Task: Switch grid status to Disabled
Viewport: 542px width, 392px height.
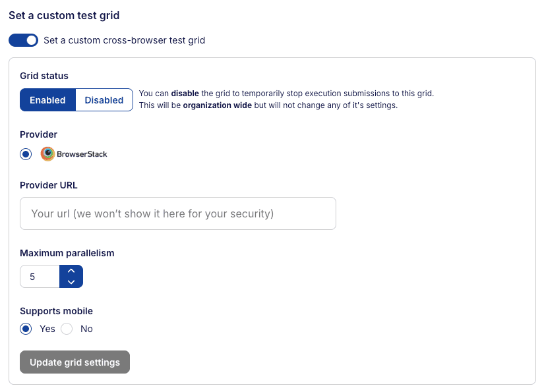Action: point(104,100)
